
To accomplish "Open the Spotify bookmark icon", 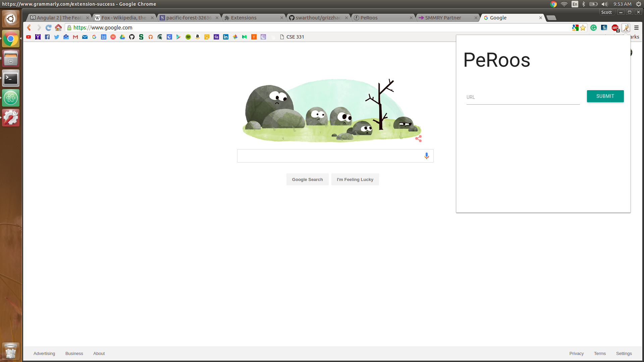I will (x=188, y=37).
